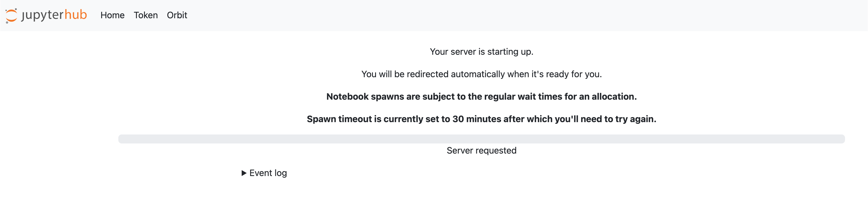Viewport: 868px width, 210px height.
Task: Click the "Event log" summary label
Action: pyautogui.click(x=268, y=173)
